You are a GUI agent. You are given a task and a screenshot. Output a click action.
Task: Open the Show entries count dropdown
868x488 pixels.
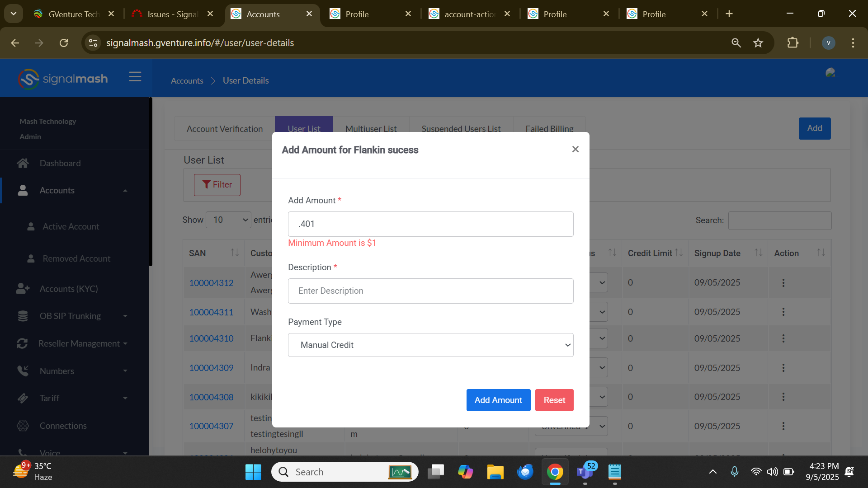point(228,220)
